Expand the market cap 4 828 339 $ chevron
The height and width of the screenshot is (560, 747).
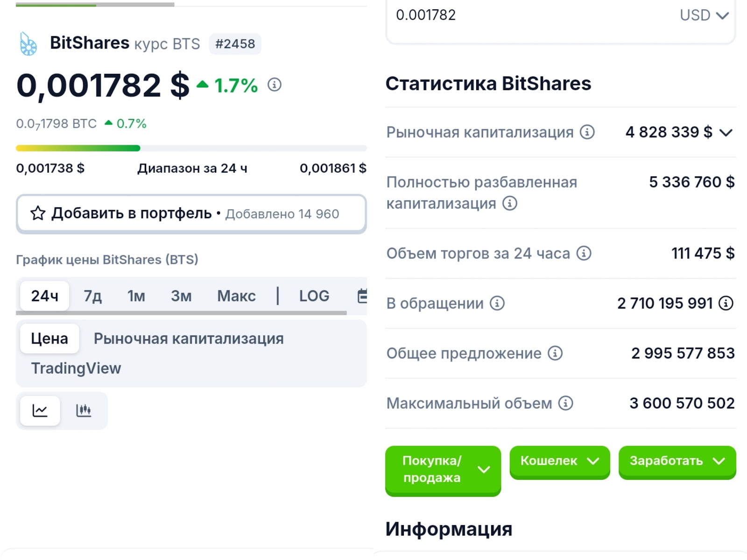726,133
